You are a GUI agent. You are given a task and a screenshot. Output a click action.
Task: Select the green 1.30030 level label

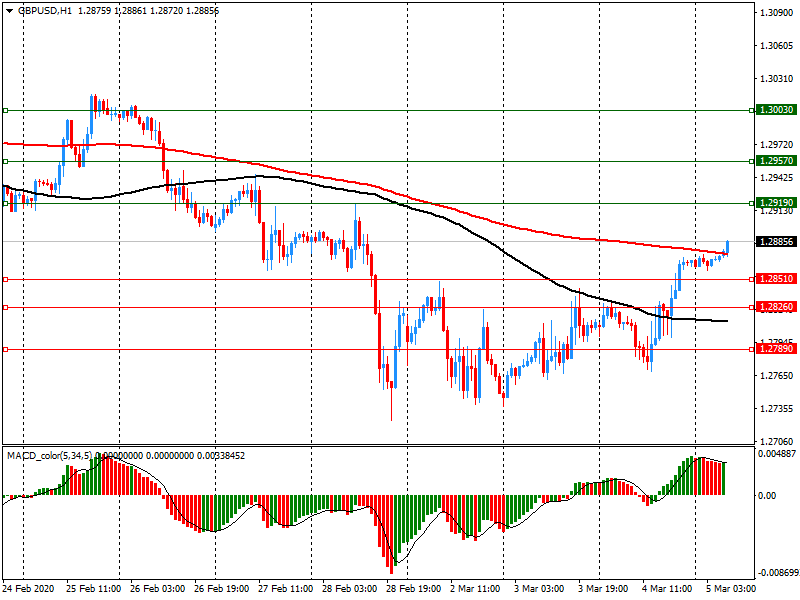tap(776, 110)
